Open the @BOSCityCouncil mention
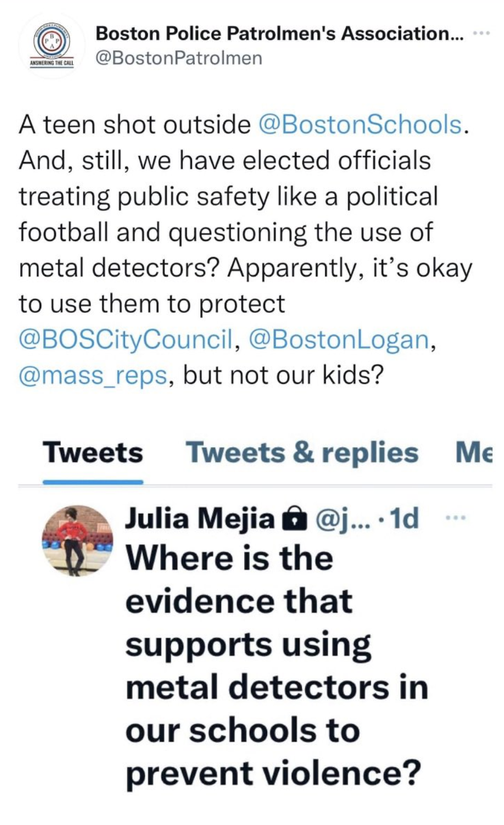Screen dimensions: 504x825 [x=125, y=339]
